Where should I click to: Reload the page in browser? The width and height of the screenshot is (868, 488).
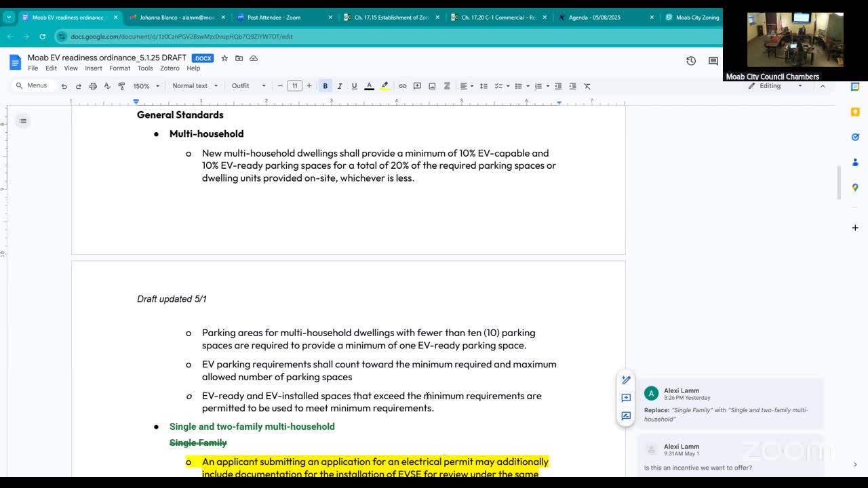point(42,37)
